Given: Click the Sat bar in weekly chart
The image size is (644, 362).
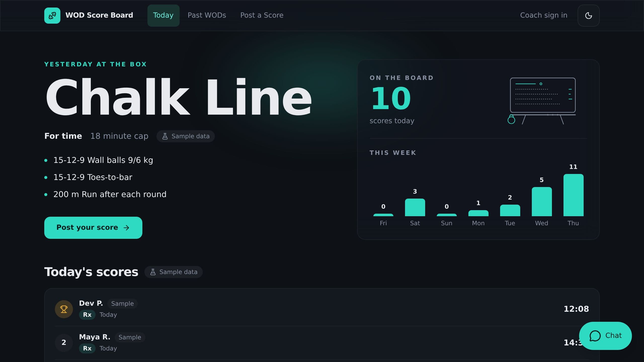Looking at the screenshot, I should pos(415,207).
